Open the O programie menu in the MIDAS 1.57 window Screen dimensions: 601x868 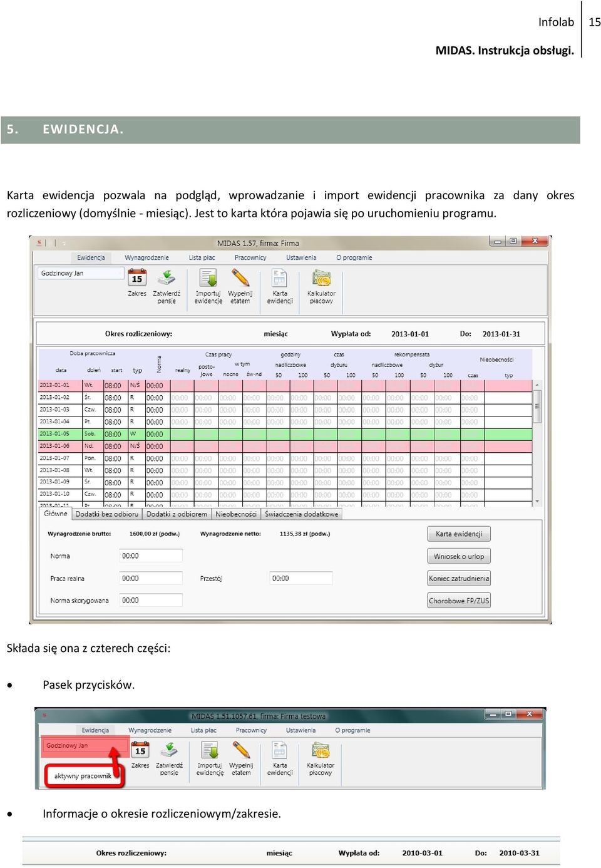click(354, 257)
